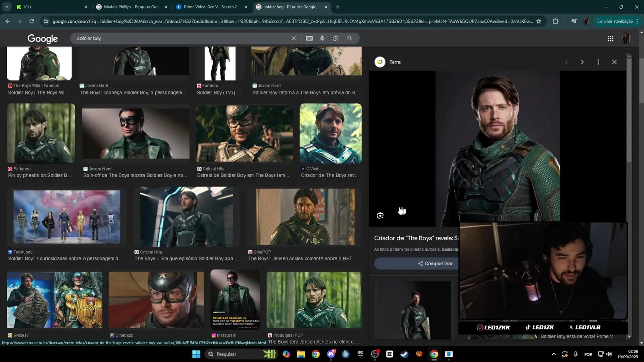Submit search with the magnifier icon
The width and height of the screenshot is (644, 362).
point(350,38)
